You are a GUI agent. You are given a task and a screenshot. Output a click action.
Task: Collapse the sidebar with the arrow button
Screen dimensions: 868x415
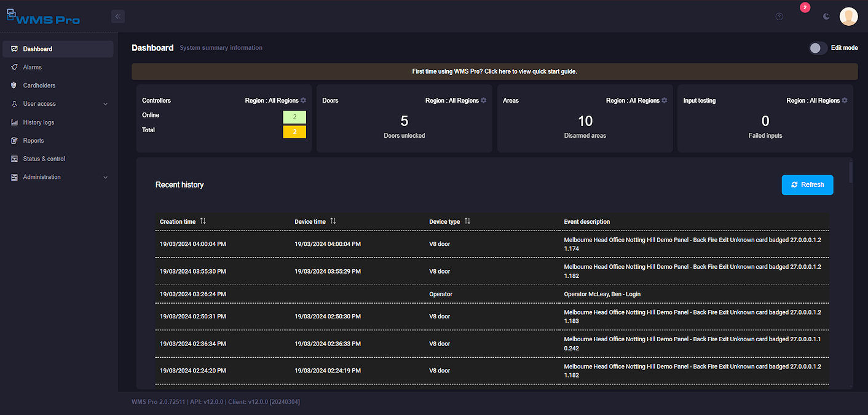(118, 17)
